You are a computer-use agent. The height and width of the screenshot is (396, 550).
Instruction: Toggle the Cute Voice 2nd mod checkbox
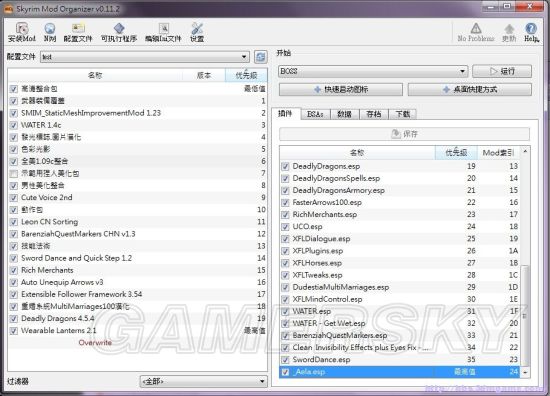[x=14, y=198]
